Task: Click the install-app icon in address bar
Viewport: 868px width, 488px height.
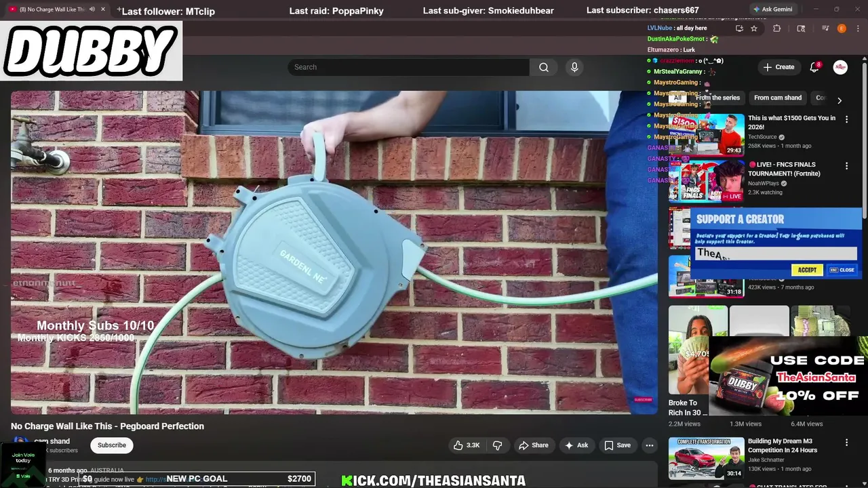Action: pos(739,28)
